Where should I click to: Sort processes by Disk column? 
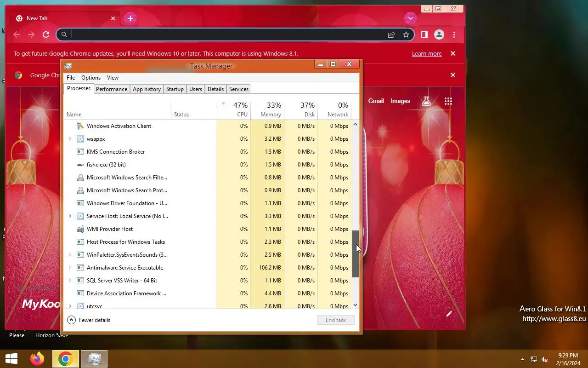click(x=301, y=110)
